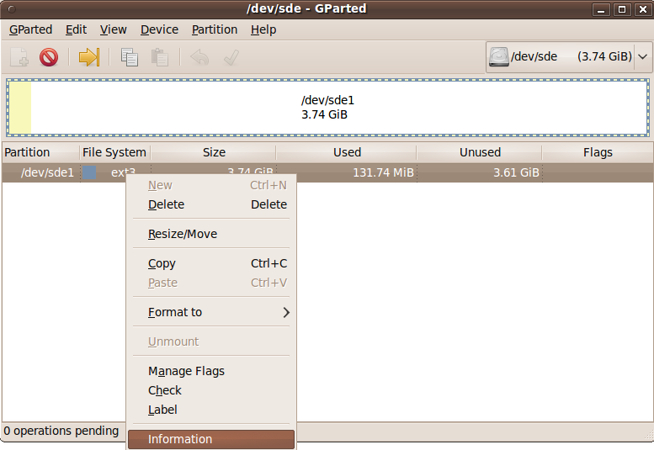
Task: Click the Paste partition toolbar icon
Action: click(x=159, y=57)
